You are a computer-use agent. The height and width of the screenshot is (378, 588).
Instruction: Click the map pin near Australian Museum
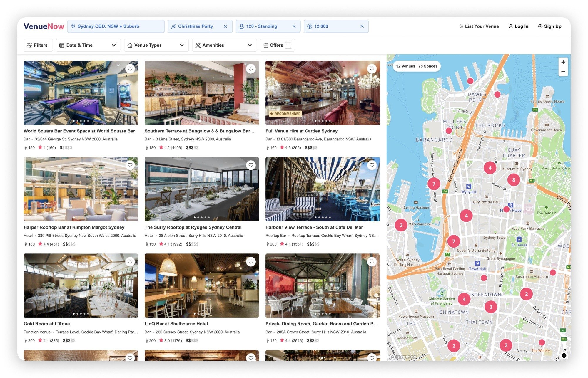click(553, 273)
